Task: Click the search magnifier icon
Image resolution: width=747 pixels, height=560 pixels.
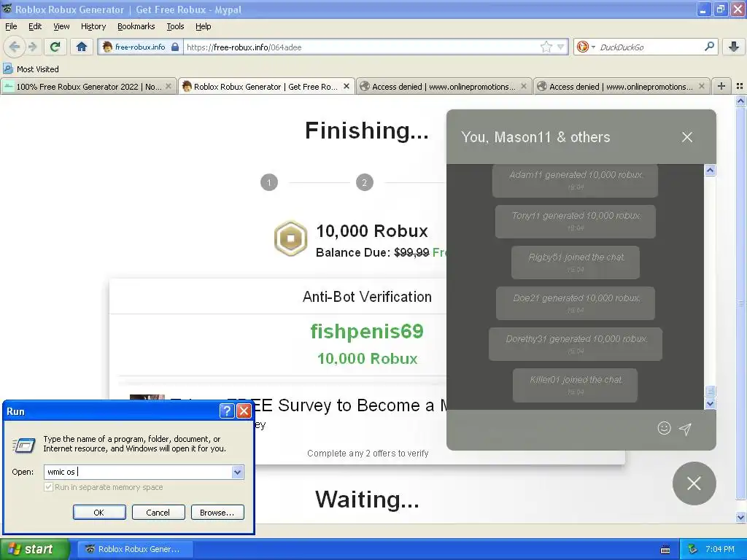Action: point(709,47)
